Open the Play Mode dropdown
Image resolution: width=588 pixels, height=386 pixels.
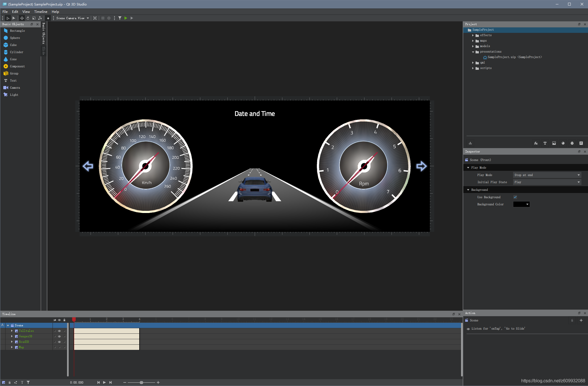click(547, 175)
